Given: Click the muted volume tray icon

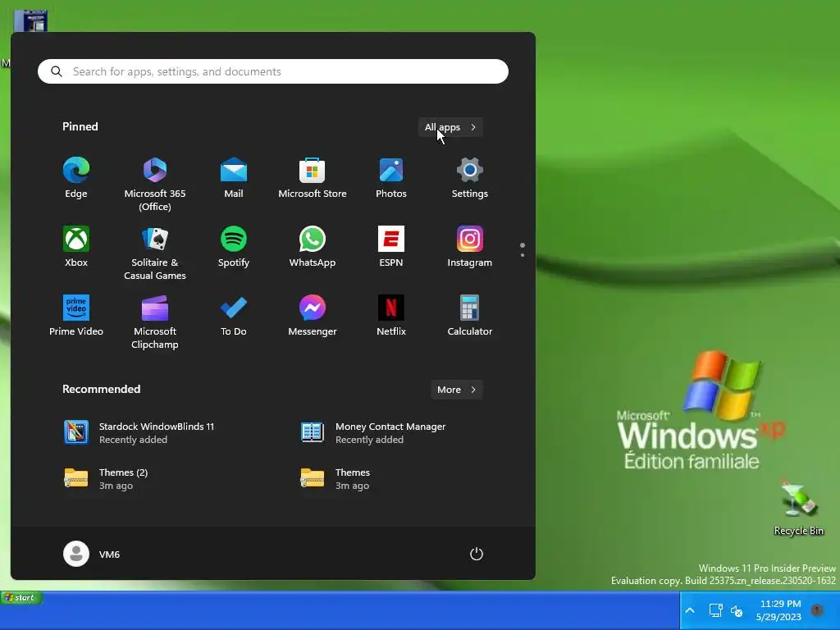Looking at the screenshot, I should (x=737, y=610).
